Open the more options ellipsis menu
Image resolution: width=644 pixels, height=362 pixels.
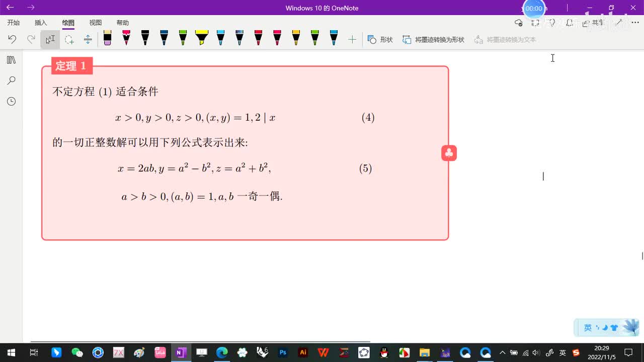click(x=635, y=23)
